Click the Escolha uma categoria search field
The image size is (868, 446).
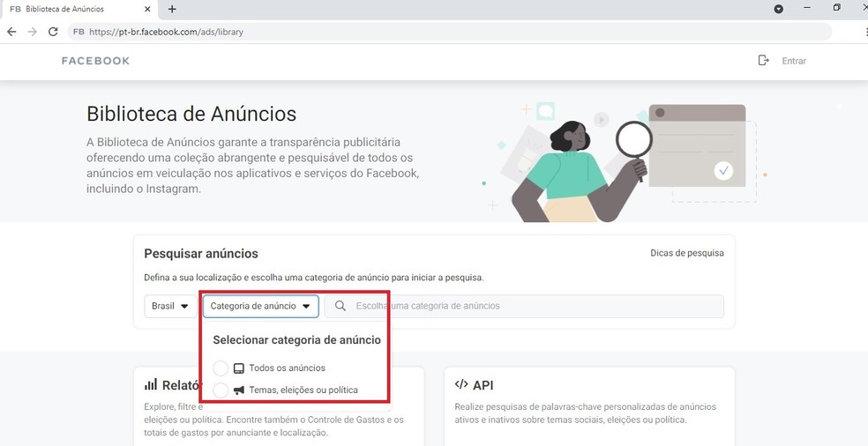point(524,306)
